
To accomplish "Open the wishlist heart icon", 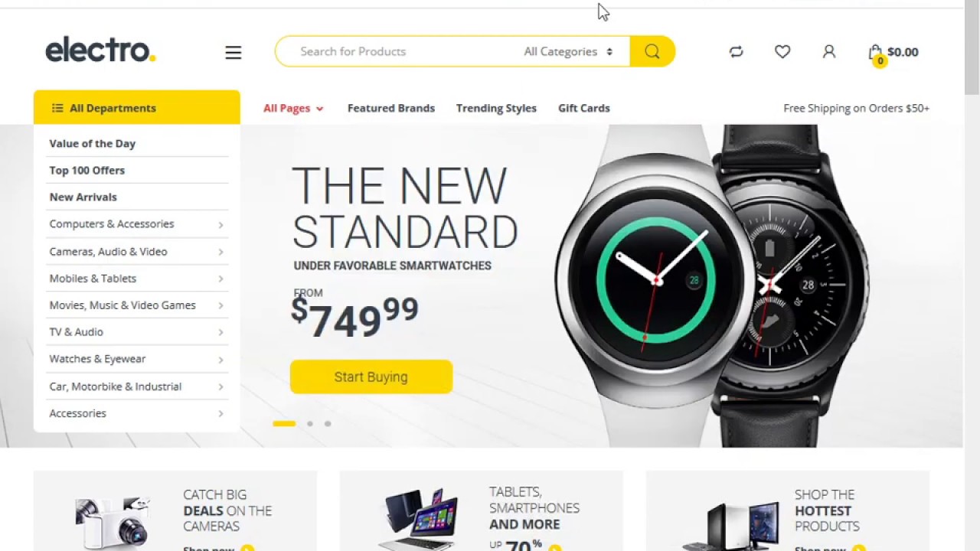I will (x=782, y=51).
